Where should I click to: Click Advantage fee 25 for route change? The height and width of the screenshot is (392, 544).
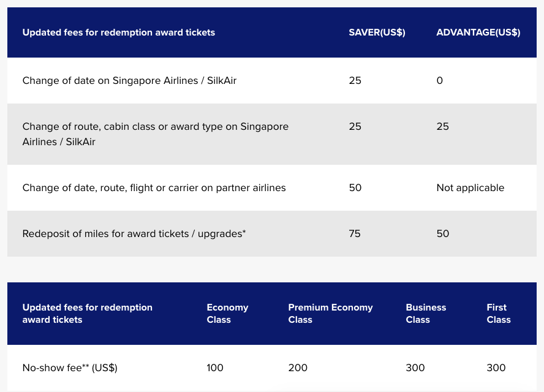[442, 126]
